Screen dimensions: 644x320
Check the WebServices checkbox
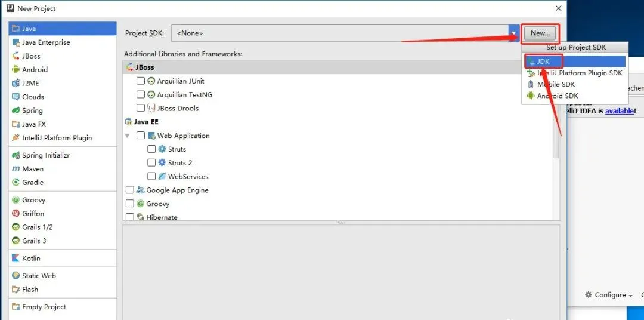[151, 176]
